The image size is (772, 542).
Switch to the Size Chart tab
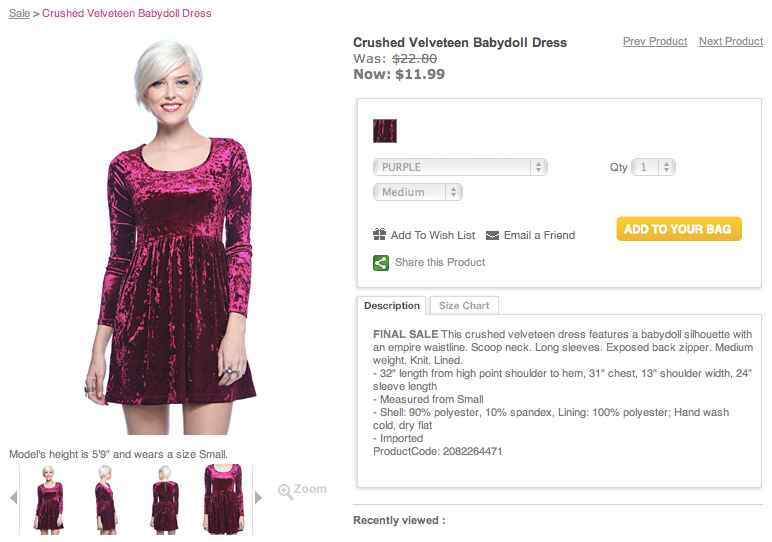(x=464, y=306)
